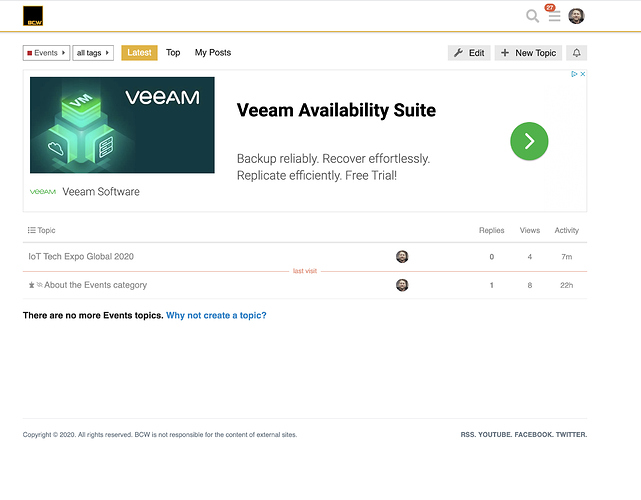Viewport: 641px width, 500px height.
Task: Sort by Replies column header
Action: point(491,230)
